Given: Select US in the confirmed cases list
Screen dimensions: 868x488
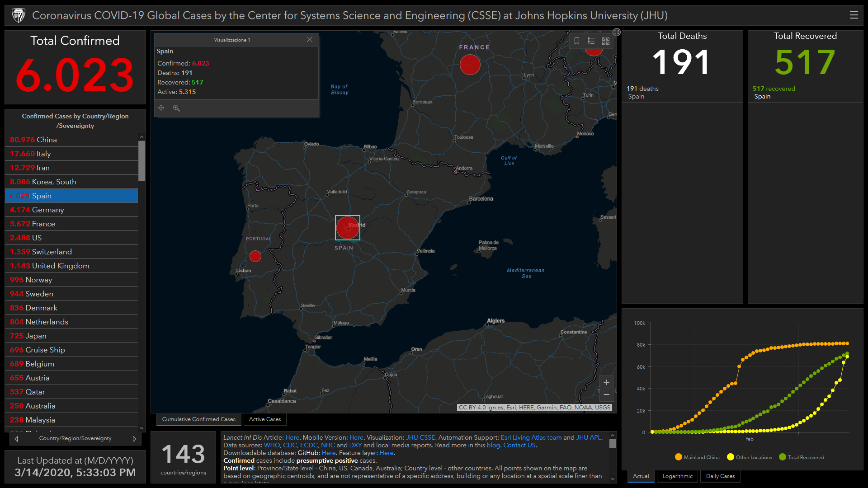Looking at the screenshot, I should 71,238.
